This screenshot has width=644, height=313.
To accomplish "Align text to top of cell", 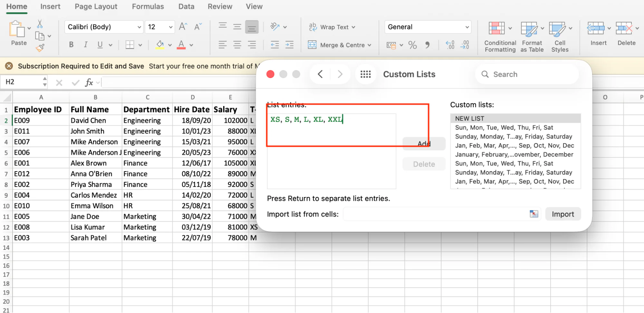I will tap(223, 26).
